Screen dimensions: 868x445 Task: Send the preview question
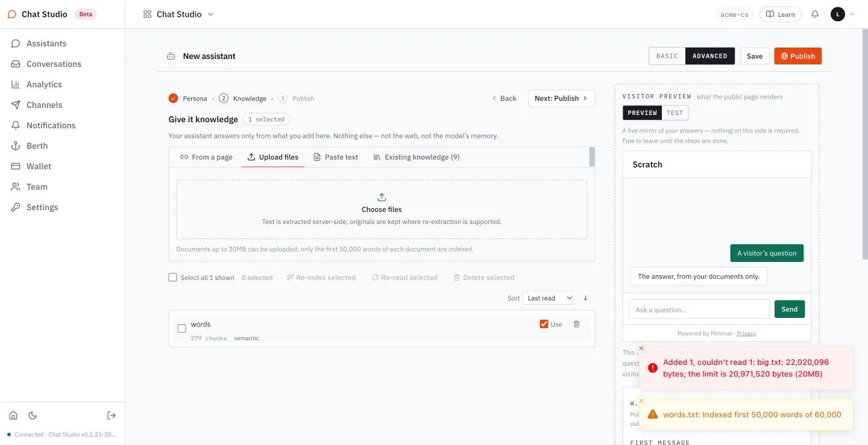790,310
